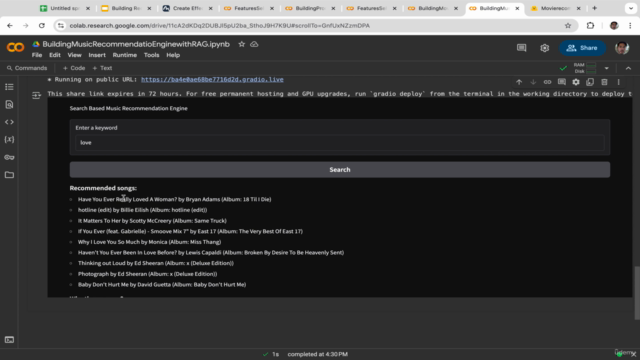Open the variables inspector {x}
Image resolution: width=640 pixels, height=360 pixels.
pyautogui.click(x=9, y=140)
